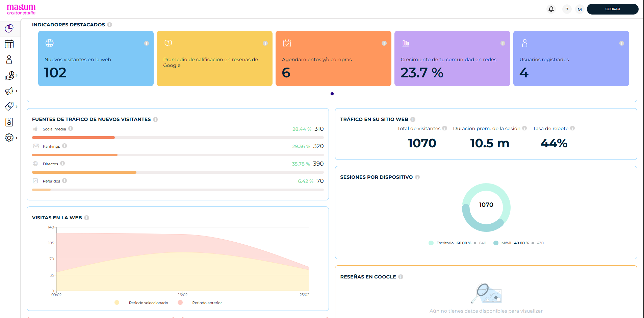644x318 pixels.
Task: Expand the price tag menu chevron
Action: tap(17, 106)
